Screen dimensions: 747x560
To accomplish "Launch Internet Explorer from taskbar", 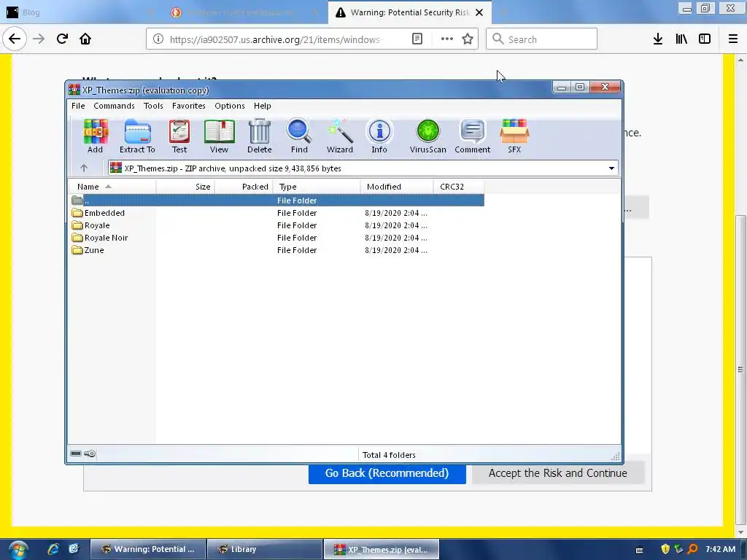I will coord(53,549).
